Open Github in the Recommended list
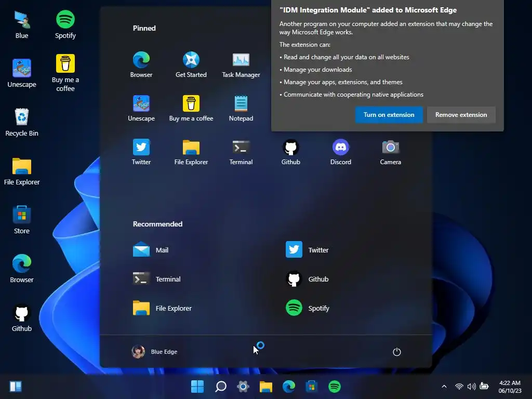 click(x=307, y=279)
